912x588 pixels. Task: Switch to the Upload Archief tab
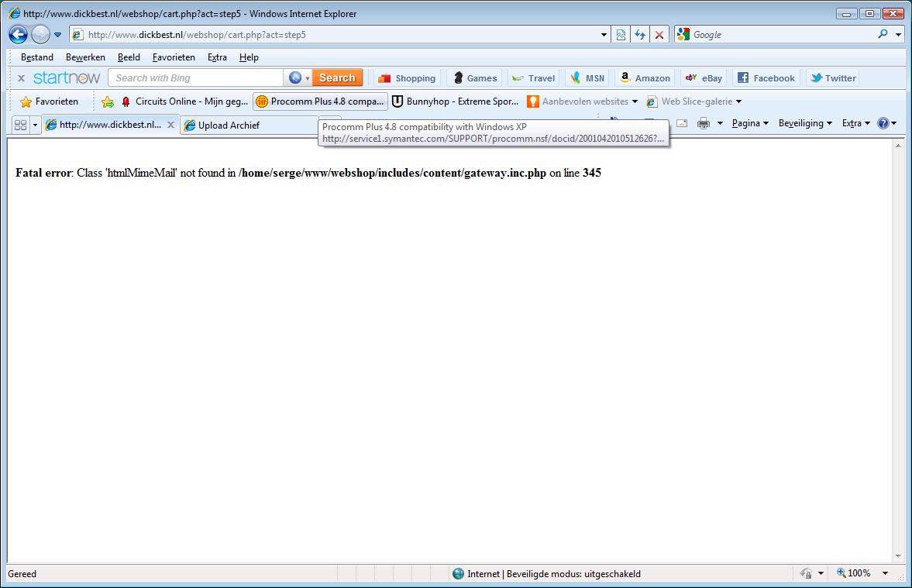coord(229,125)
